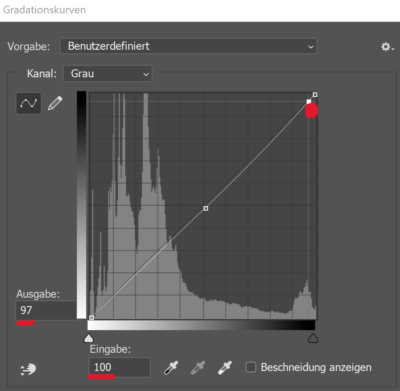Image resolution: width=400 pixels, height=391 pixels.
Task: Pick the gray point eyedropper
Action: (x=198, y=368)
